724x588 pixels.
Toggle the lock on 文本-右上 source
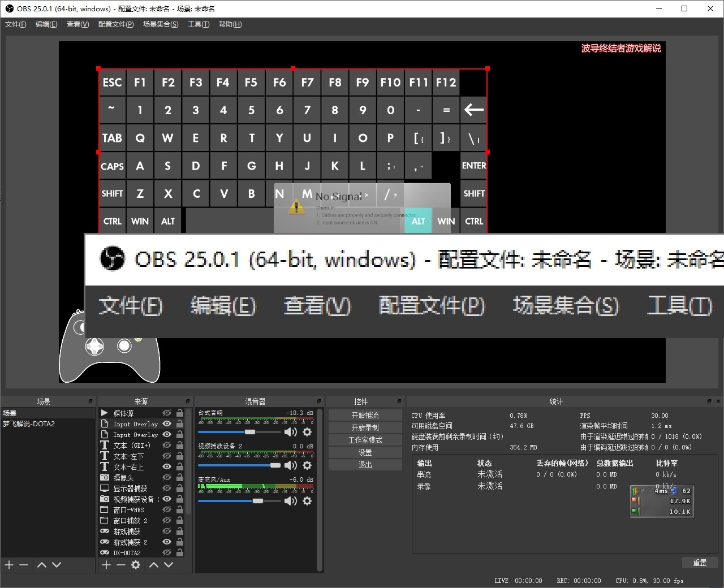coord(180,467)
